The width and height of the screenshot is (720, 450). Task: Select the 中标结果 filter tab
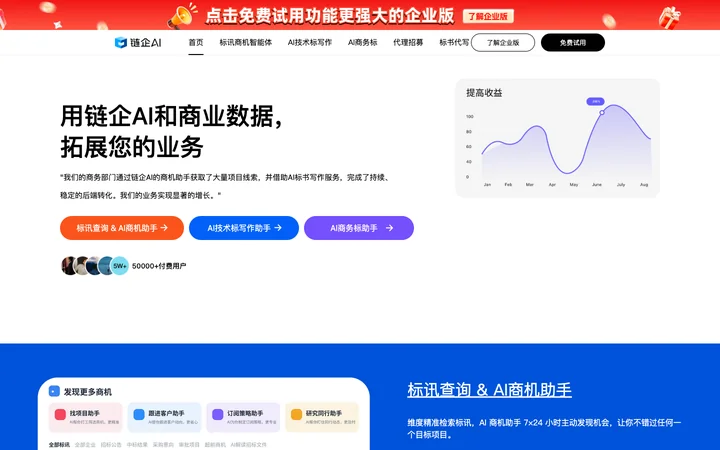pos(137,444)
